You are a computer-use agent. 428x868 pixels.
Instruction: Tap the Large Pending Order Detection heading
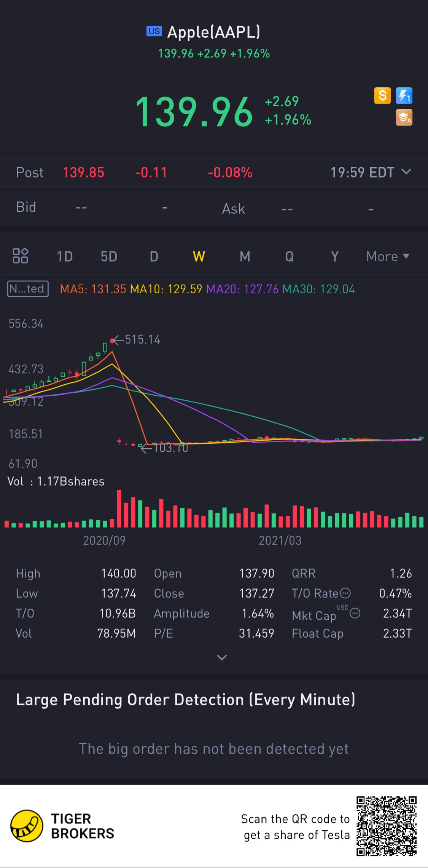point(186,700)
